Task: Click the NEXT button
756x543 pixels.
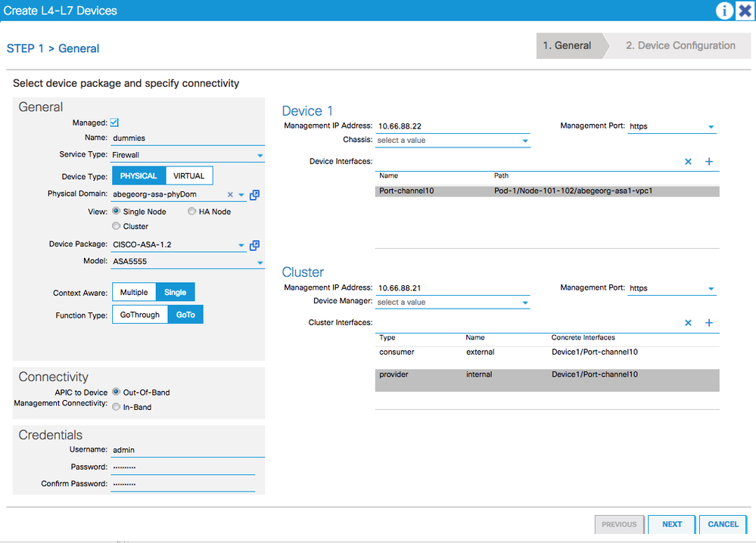Action: click(x=672, y=524)
